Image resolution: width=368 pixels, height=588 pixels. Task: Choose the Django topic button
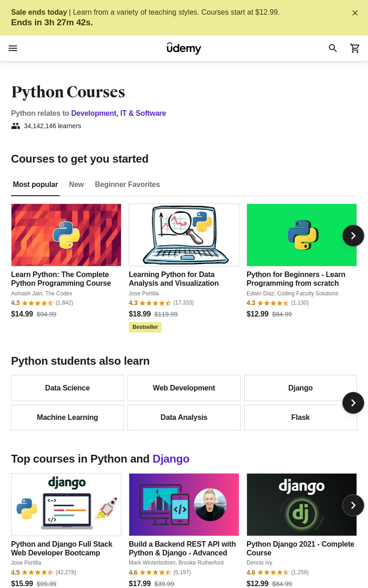[300, 388]
